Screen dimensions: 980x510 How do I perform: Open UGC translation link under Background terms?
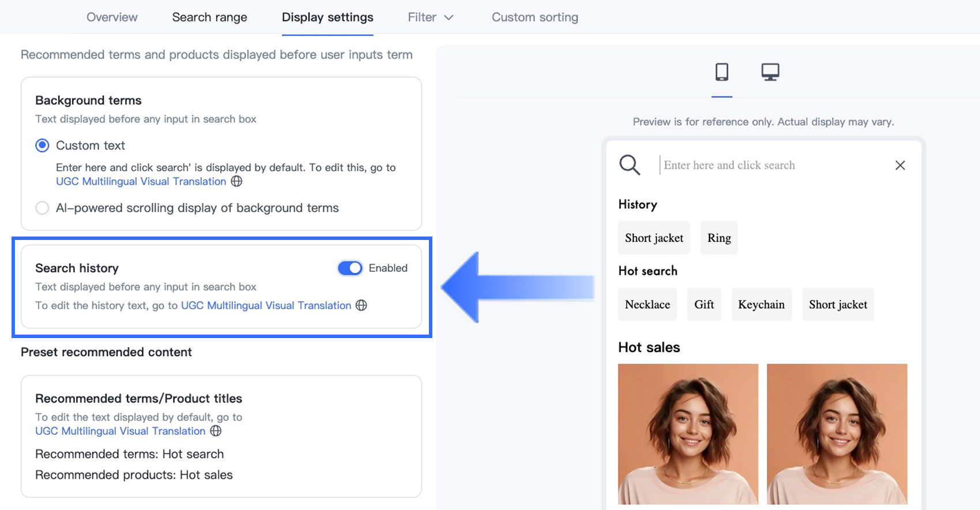pos(141,181)
